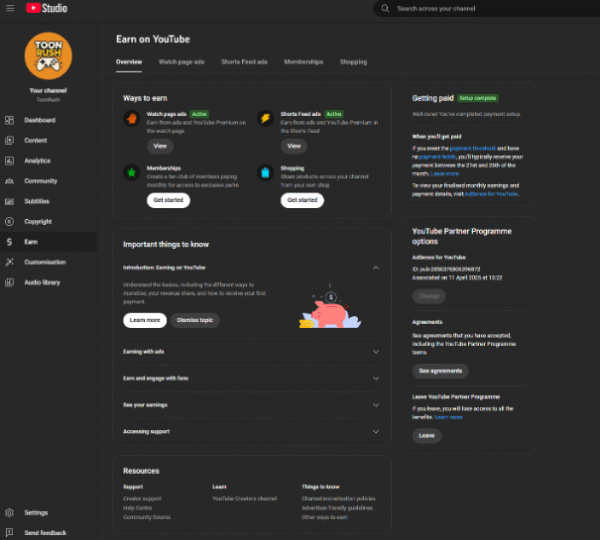The width and height of the screenshot is (600, 540).
Task: Click the 'Your channel' label
Action: (48, 91)
